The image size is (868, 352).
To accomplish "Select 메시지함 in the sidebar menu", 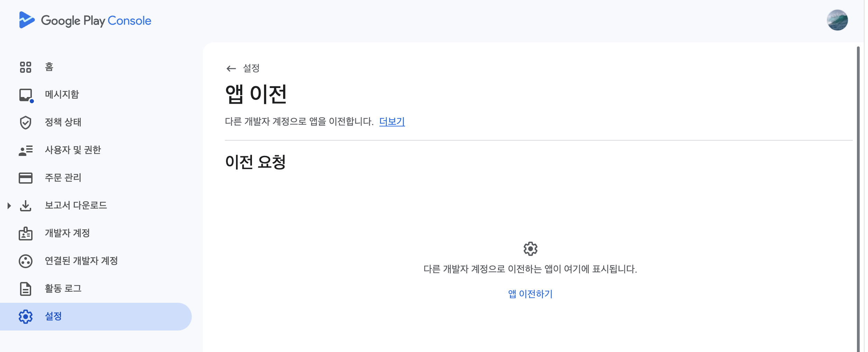I will pyautogui.click(x=62, y=94).
